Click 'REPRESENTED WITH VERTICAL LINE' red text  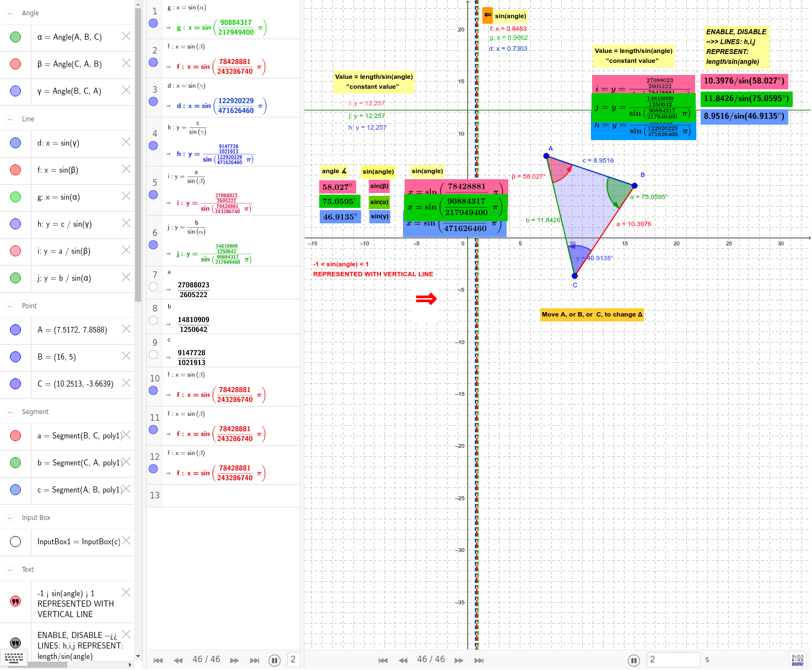coord(373,274)
